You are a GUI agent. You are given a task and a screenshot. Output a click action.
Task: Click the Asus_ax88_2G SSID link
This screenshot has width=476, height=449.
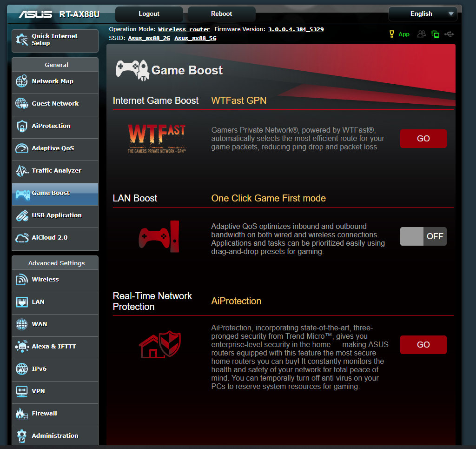[x=149, y=38]
